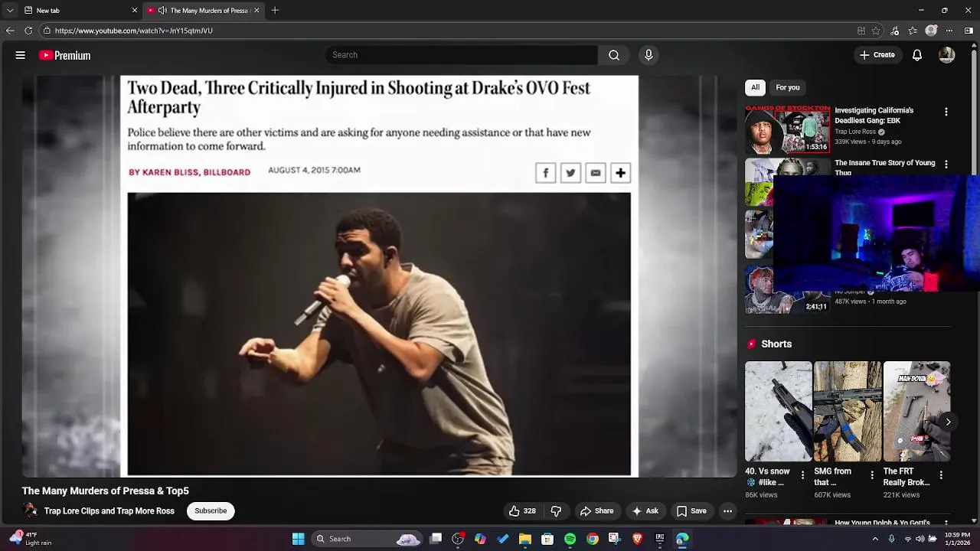Open the browser profile avatar
The height and width of the screenshot is (551, 980).
coord(931,31)
